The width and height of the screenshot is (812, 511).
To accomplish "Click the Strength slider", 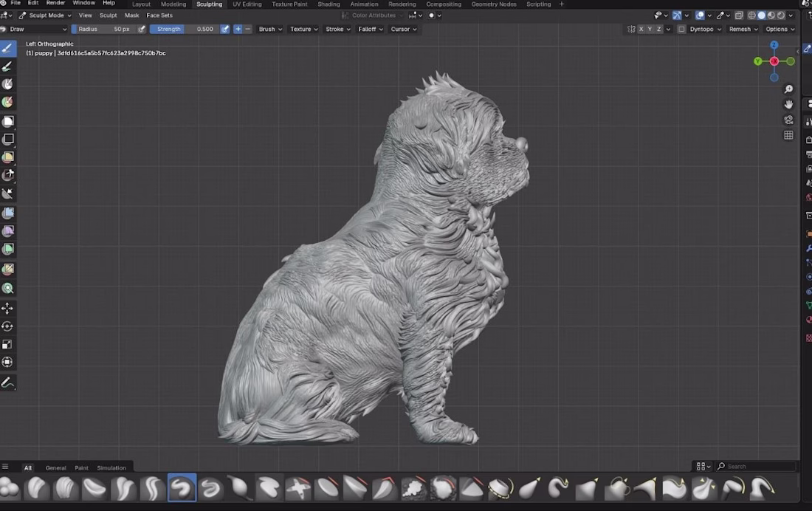I will pos(185,29).
